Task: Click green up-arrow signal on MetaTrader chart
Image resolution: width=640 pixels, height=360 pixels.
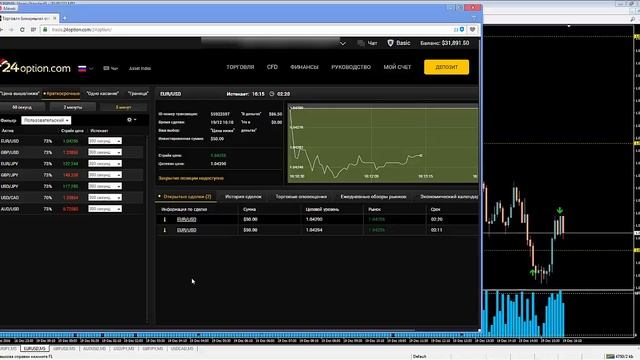Action: pos(533,271)
